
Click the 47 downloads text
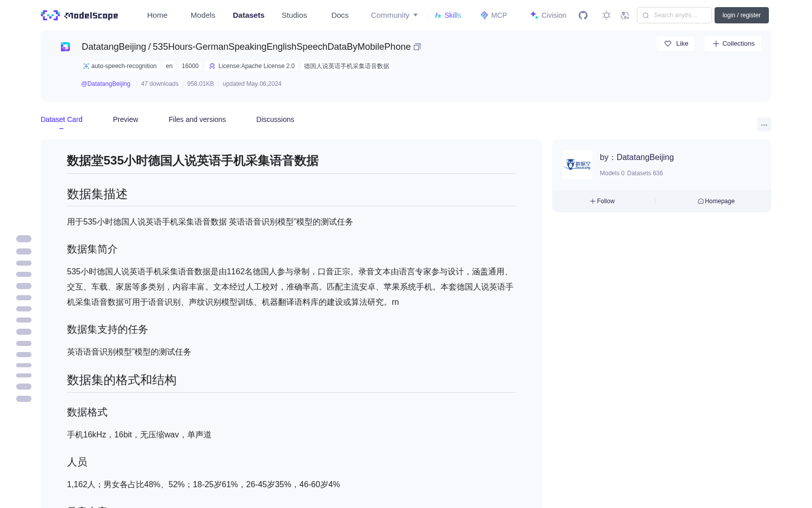pyautogui.click(x=160, y=84)
